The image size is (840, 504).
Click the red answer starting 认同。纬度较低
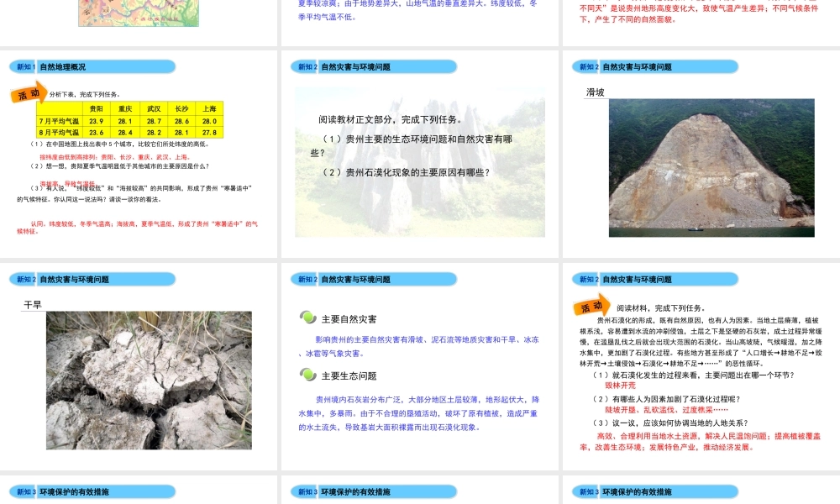pos(137,228)
